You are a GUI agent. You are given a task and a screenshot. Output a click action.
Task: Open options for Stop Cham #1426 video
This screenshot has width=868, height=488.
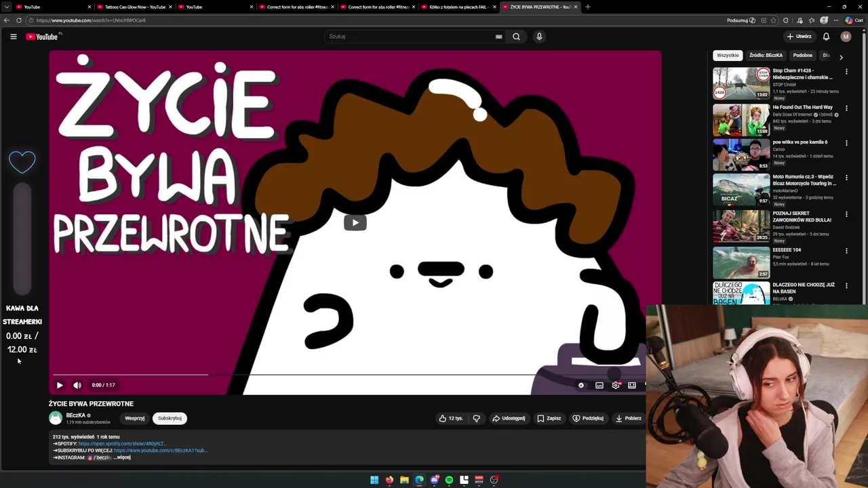click(846, 71)
